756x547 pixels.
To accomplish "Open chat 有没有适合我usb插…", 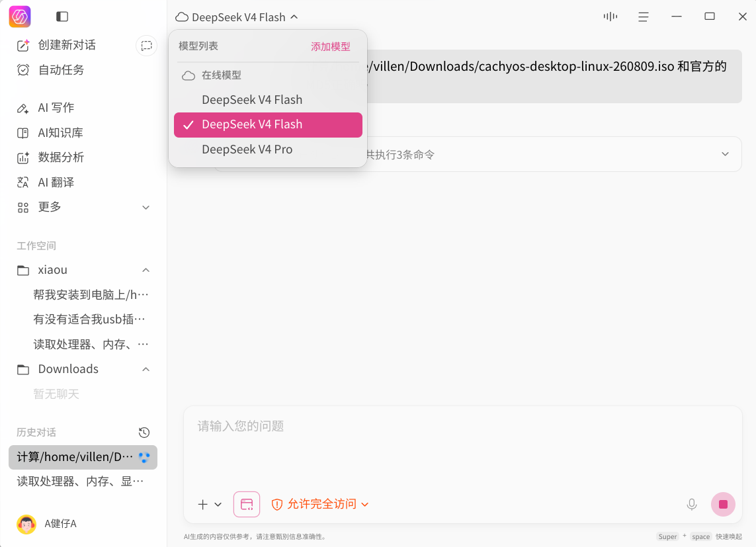I will (91, 319).
